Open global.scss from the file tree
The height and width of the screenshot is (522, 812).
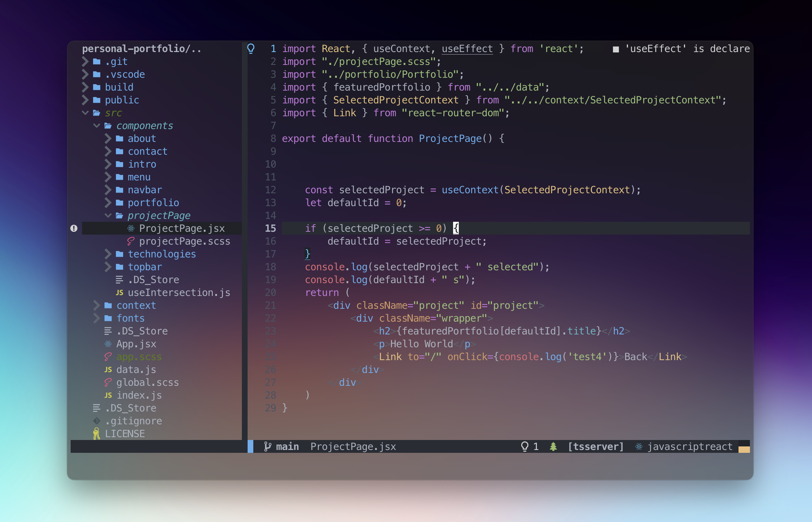(147, 382)
